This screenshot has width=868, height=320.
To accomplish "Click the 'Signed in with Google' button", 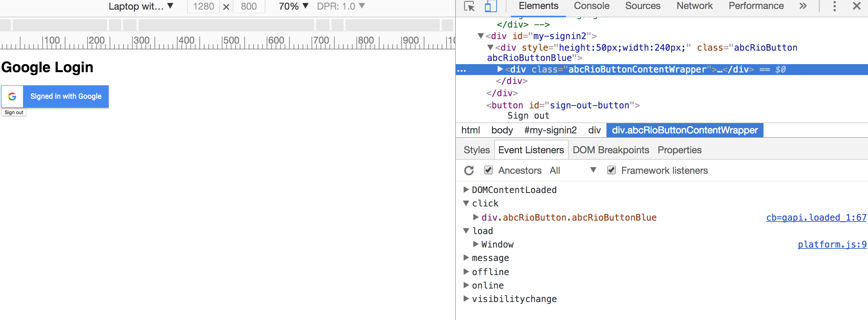I will point(55,97).
